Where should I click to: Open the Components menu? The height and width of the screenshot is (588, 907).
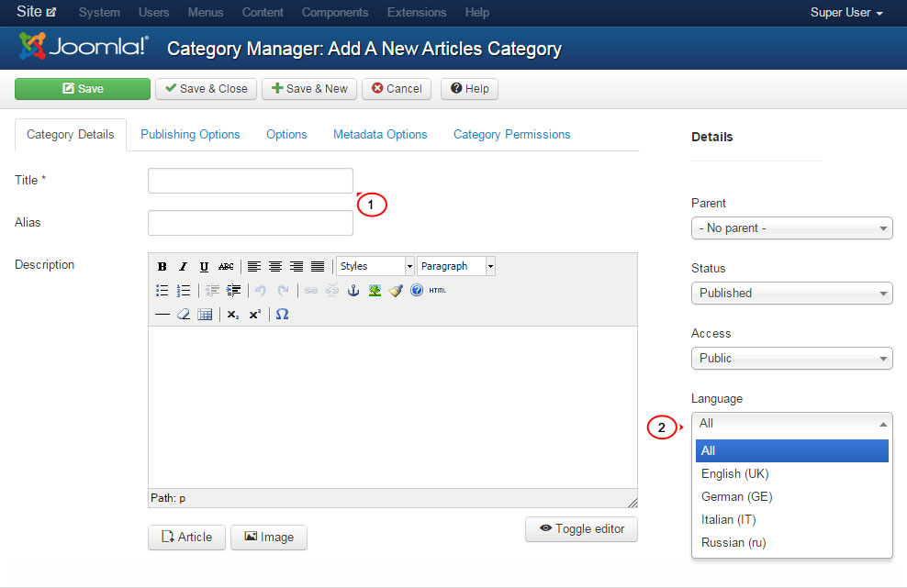tap(335, 12)
